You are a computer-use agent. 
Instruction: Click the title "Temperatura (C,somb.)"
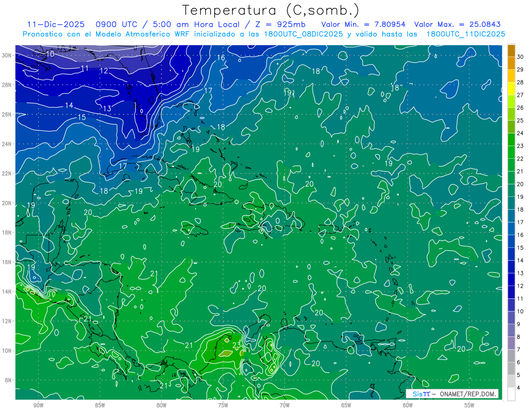coord(270,10)
